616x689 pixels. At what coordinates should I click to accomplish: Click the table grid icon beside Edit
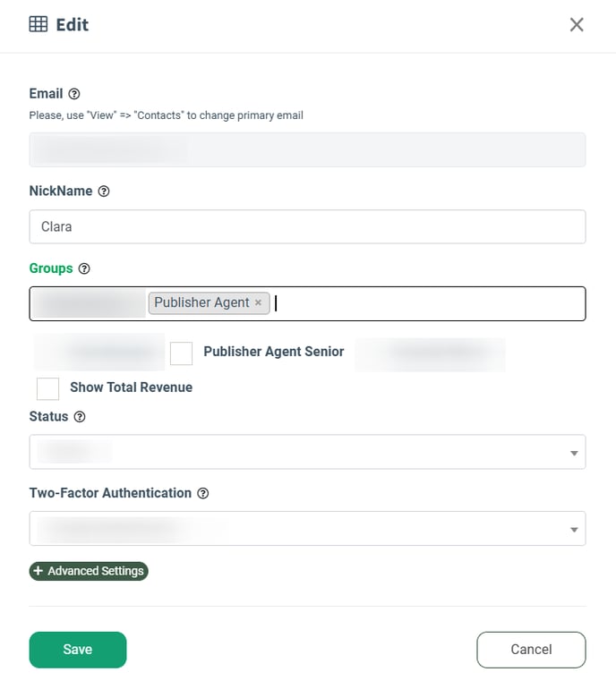coord(38,24)
